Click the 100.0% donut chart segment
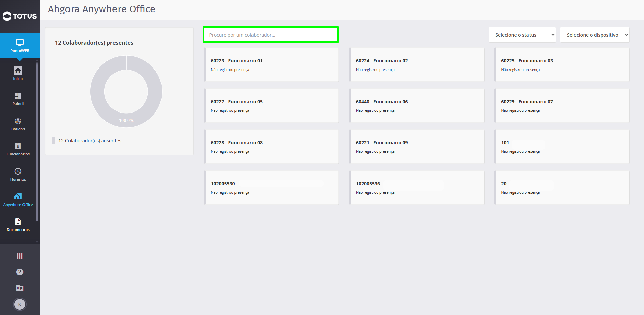 tap(126, 120)
